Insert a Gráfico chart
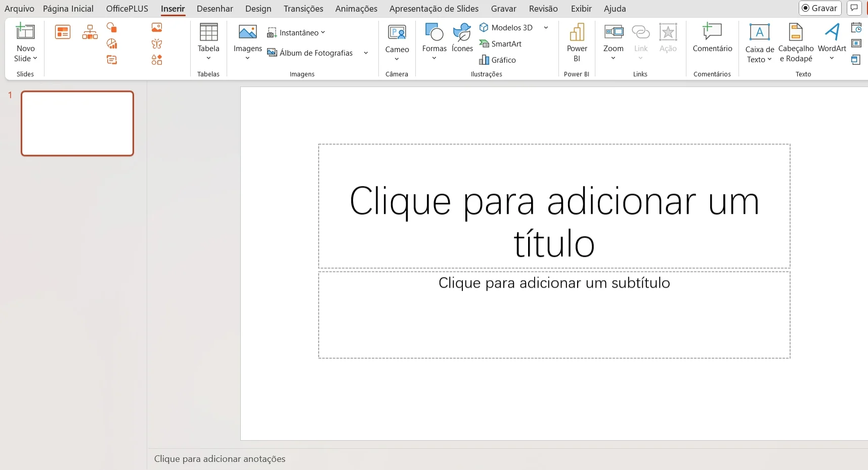868x470 pixels. tap(498, 60)
